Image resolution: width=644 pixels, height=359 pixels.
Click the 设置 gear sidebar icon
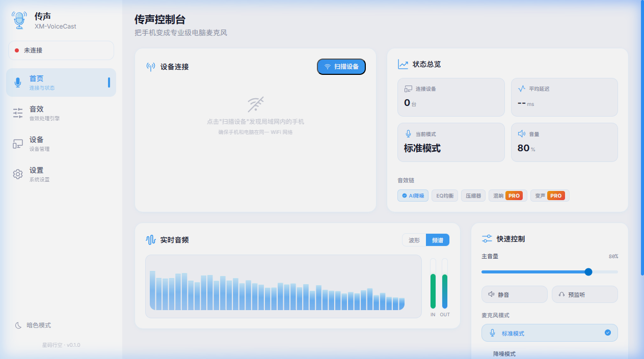click(18, 174)
